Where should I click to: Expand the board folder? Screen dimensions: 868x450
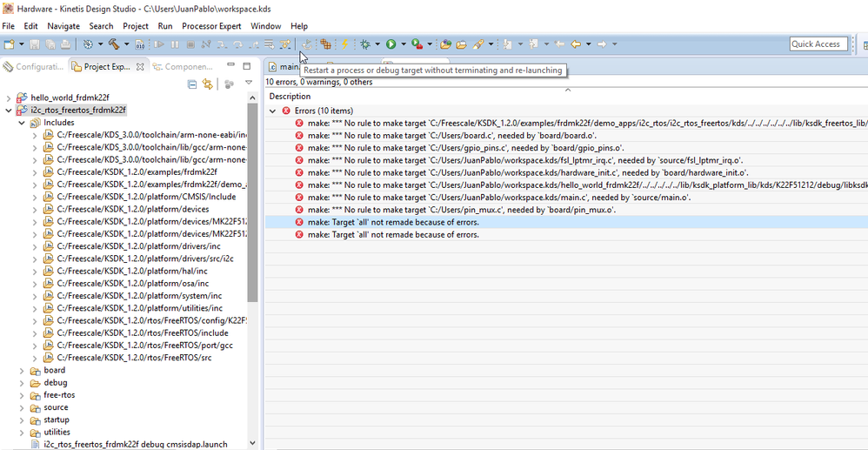(x=22, y=370)
